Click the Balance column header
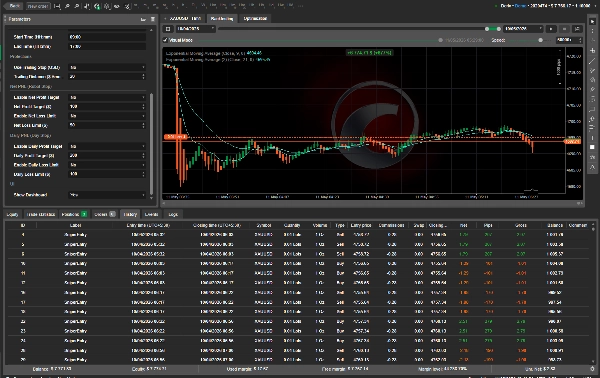600x378 pixels. [x=555, y=225]
